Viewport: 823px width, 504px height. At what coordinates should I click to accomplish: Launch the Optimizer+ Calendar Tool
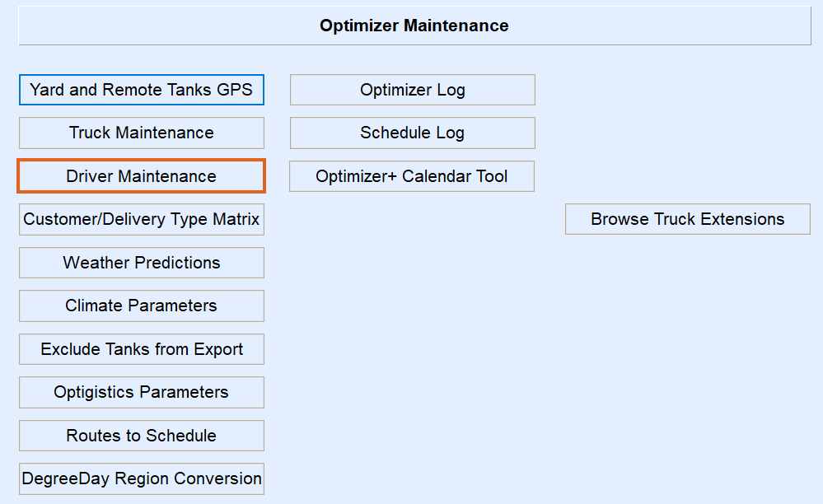click(412, 176)
